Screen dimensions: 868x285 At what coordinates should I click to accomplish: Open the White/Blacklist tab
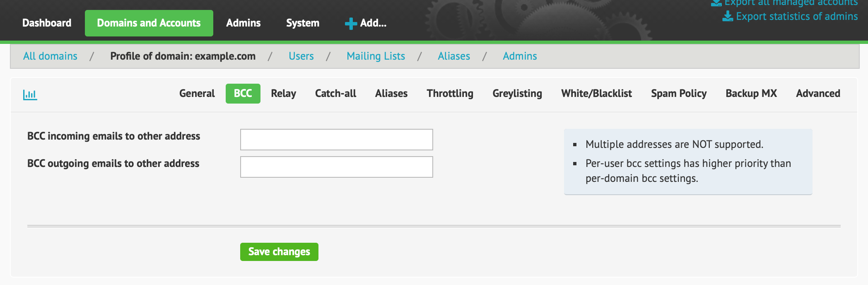[x=597, y=94]
